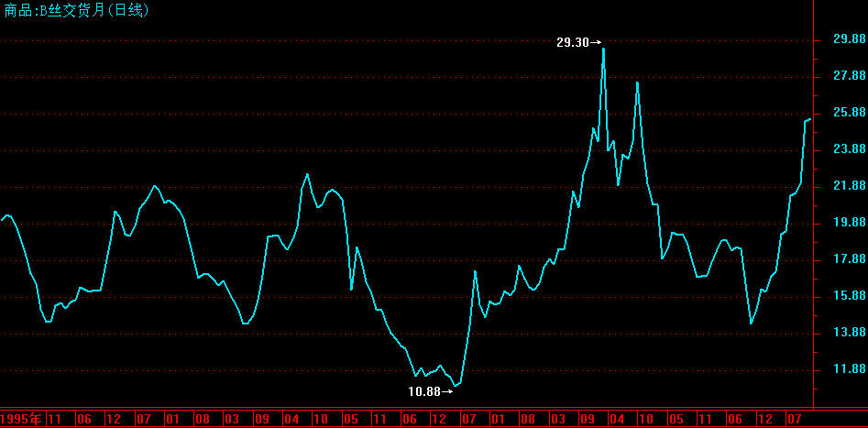Image resolution: width=868 pixels, height=428 pixels.
Task: Click the chart title 商品:B丝交货月(日线)
Action: click(x=77, y=11)
